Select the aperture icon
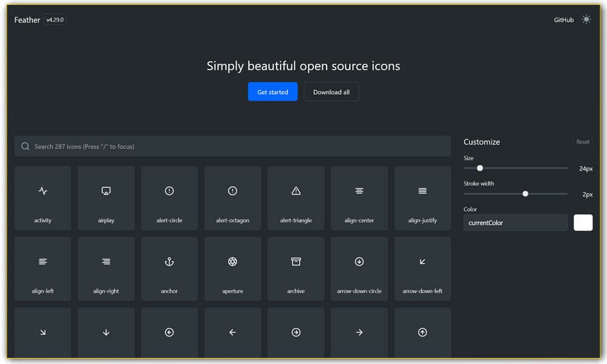Image resolution: width=607 pixels, height=364 pixels. tap(232, 269)
